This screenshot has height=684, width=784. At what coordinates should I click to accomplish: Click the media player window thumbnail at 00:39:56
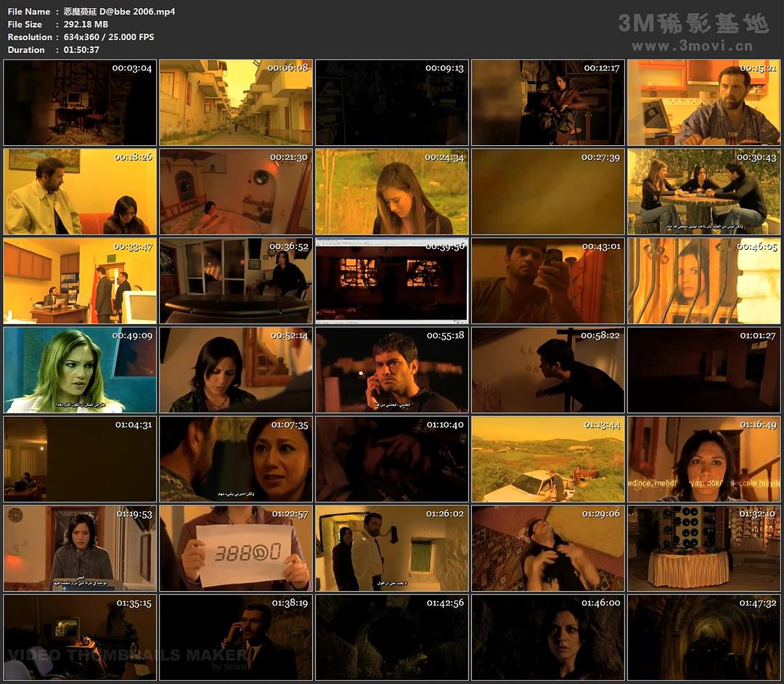[x=392, y=280]
